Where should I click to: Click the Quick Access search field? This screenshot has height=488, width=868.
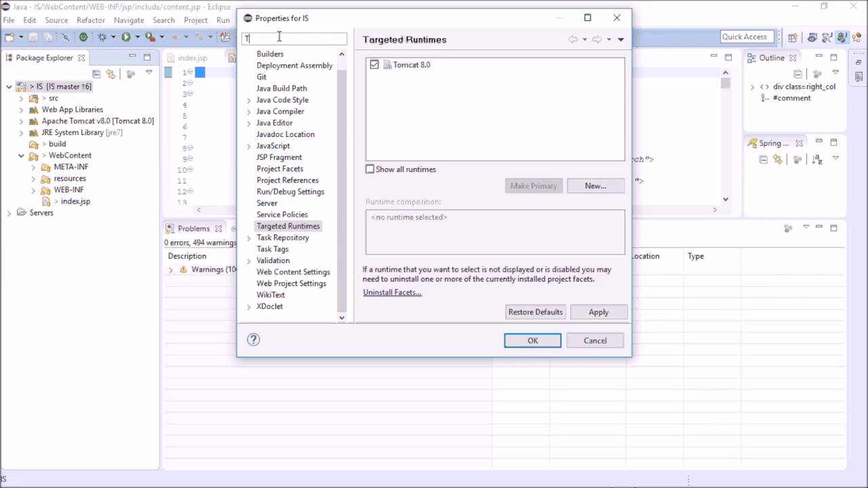[745, 37]
